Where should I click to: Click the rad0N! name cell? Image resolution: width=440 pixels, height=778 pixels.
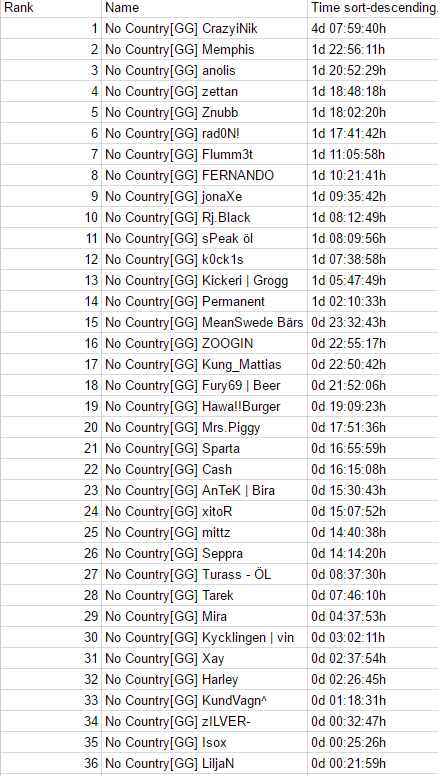tap(204, 133)
